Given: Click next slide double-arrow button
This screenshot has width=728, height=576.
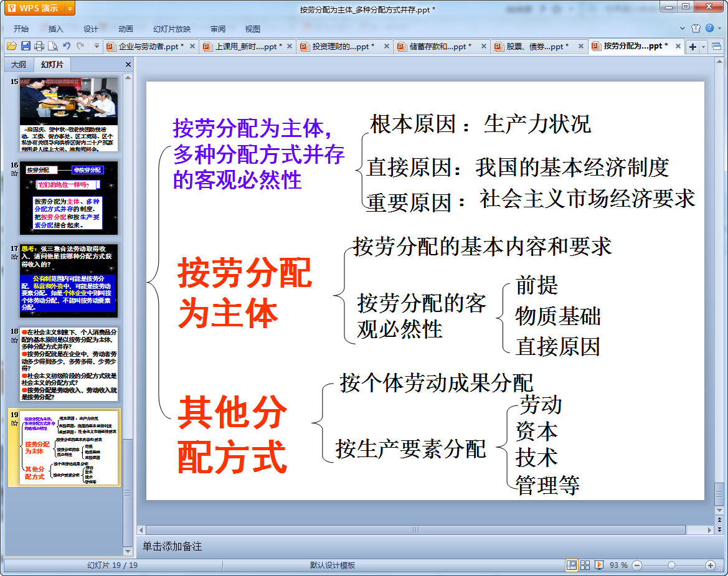Looking at the screenshot, I should point(720,529).
